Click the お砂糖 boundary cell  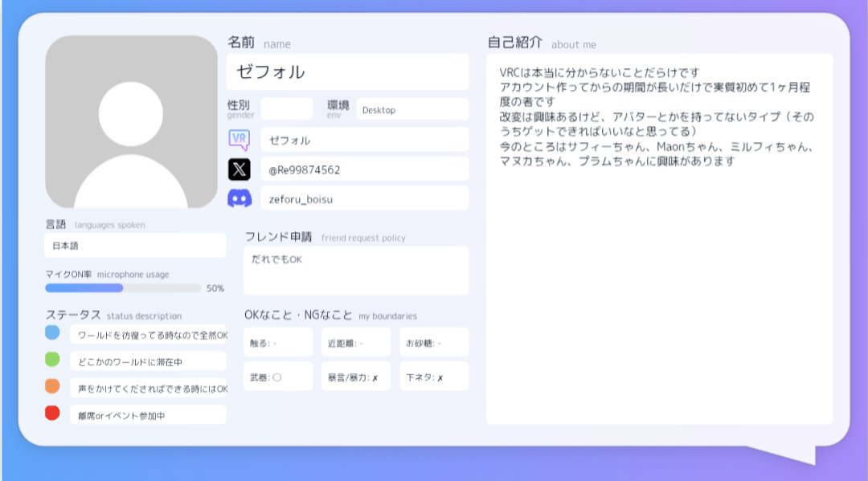pyautogui.click(x=434, y=342)
